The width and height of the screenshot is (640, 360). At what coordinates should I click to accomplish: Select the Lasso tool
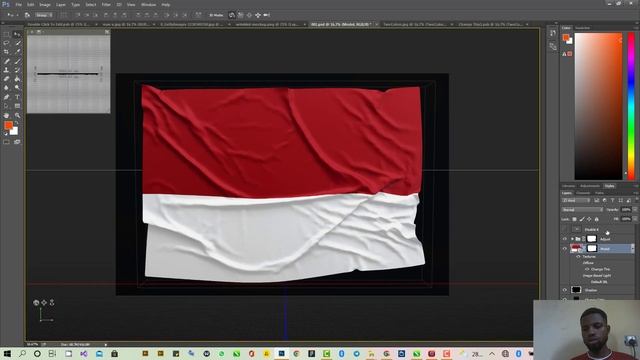coord(7,43)
